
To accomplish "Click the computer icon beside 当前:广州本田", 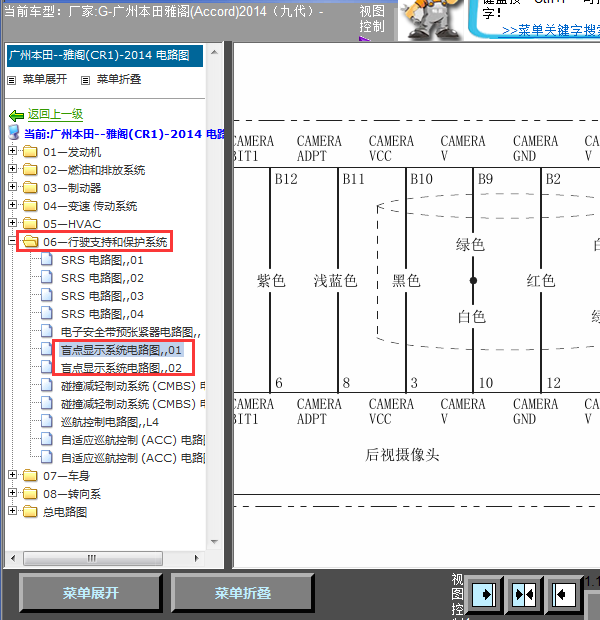I will pos(14,133).
